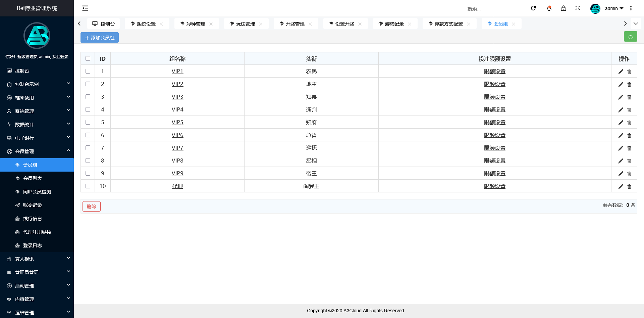Screen dimensions: 644x318
Task: Open 账变记录 in the sidebar
Action: coord(37,205)
